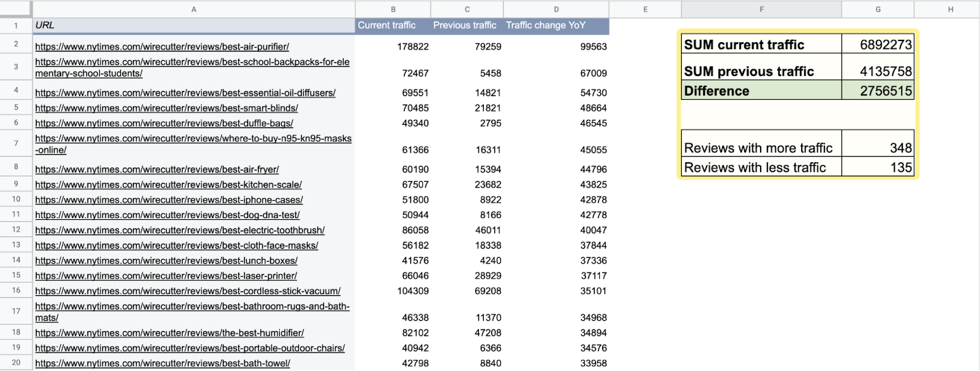Open the best-dog-dna-test review link

tap(167, 215)
